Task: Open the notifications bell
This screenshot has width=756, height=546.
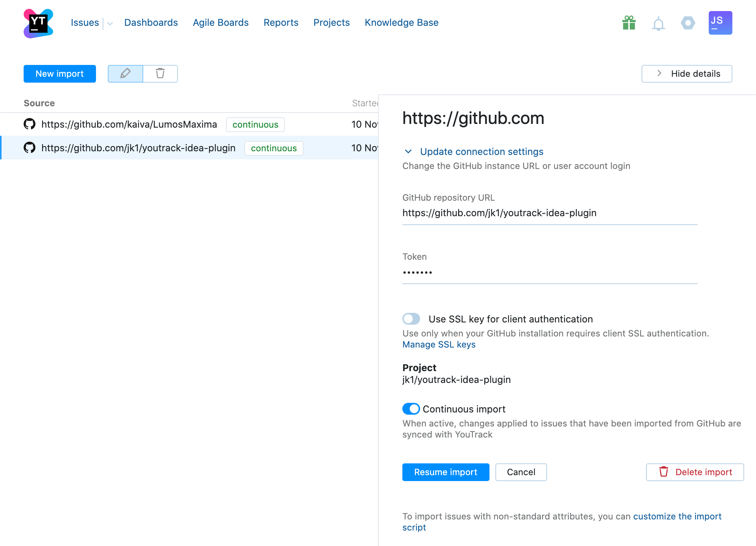Action: [x=658, y=24]
